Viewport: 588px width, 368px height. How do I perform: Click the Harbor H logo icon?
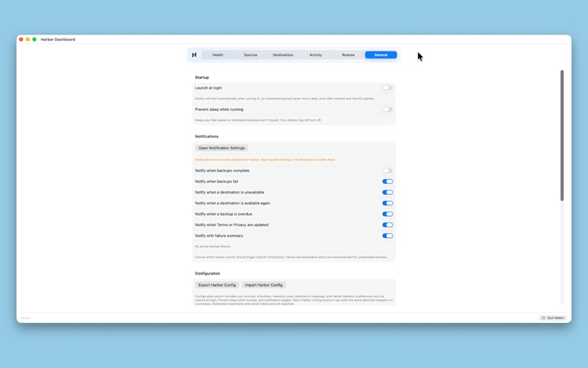[194, 54]
